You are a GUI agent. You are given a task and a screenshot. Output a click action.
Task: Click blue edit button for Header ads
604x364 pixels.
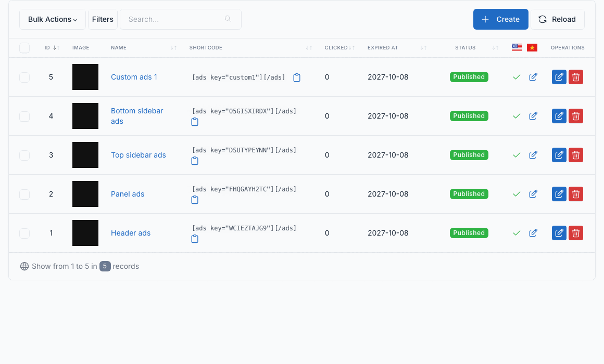(x=559, y=233)
